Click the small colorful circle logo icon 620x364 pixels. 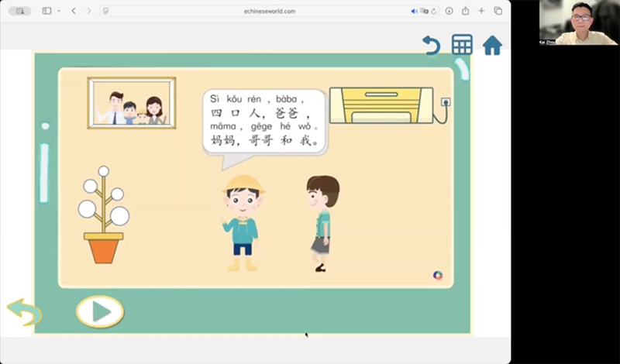tap(438, 275)
